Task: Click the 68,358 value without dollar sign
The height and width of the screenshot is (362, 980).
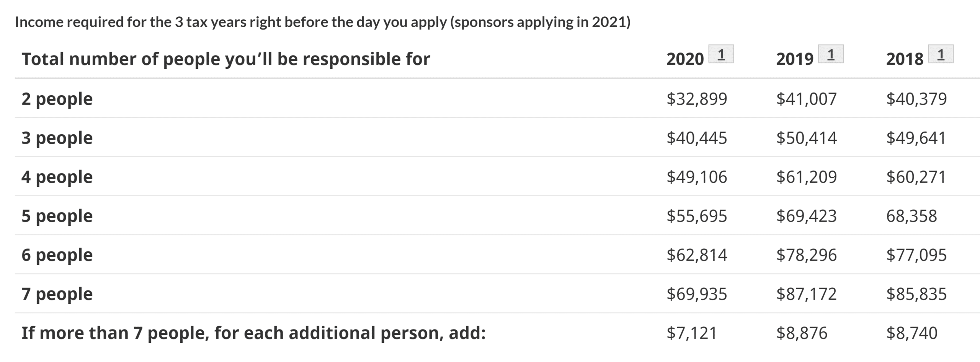Action: pos(911,216)
